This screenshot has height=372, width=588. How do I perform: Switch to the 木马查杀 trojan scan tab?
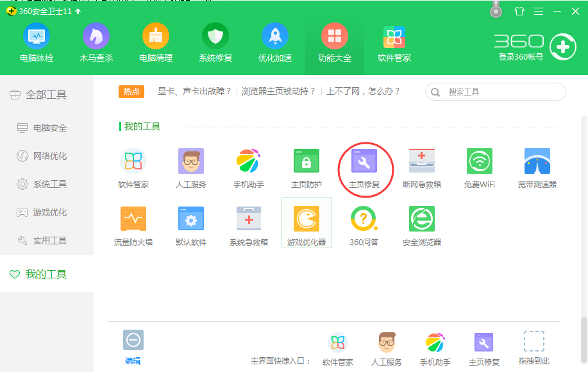tap(96, 42)
